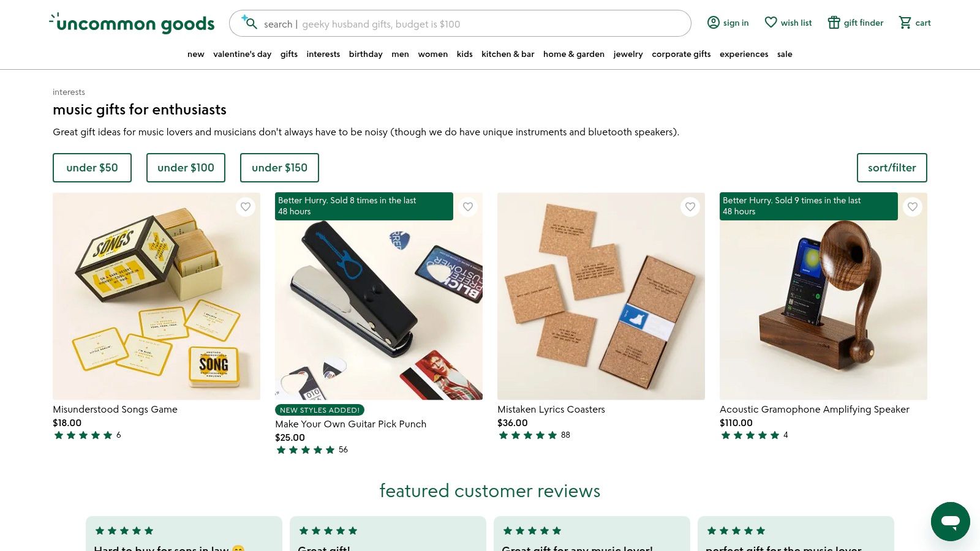View the shopping cart icon

(x=905, y=23)
